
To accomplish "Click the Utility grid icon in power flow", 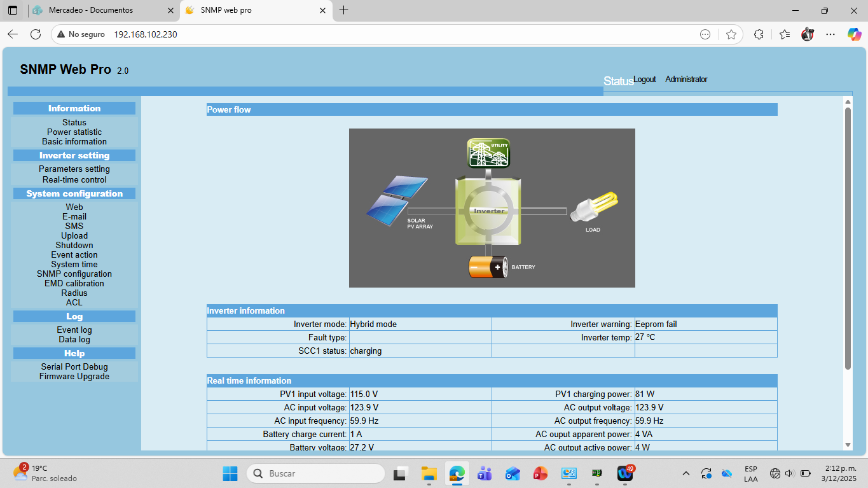I will pyautogui.click(x=489, y=153).
